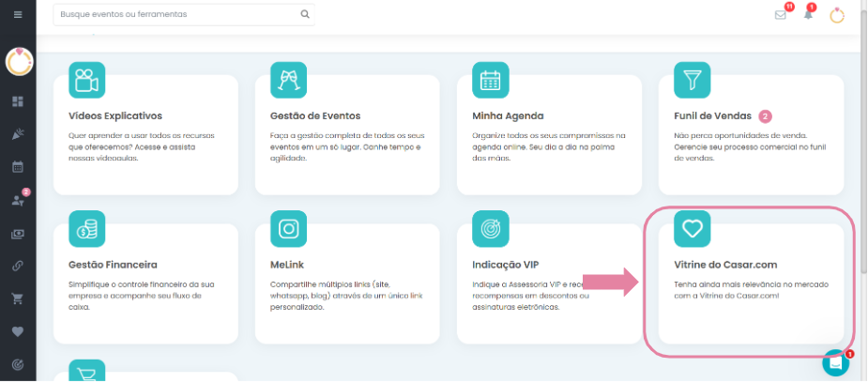Click the search magnifier icon

pos(305,14)
